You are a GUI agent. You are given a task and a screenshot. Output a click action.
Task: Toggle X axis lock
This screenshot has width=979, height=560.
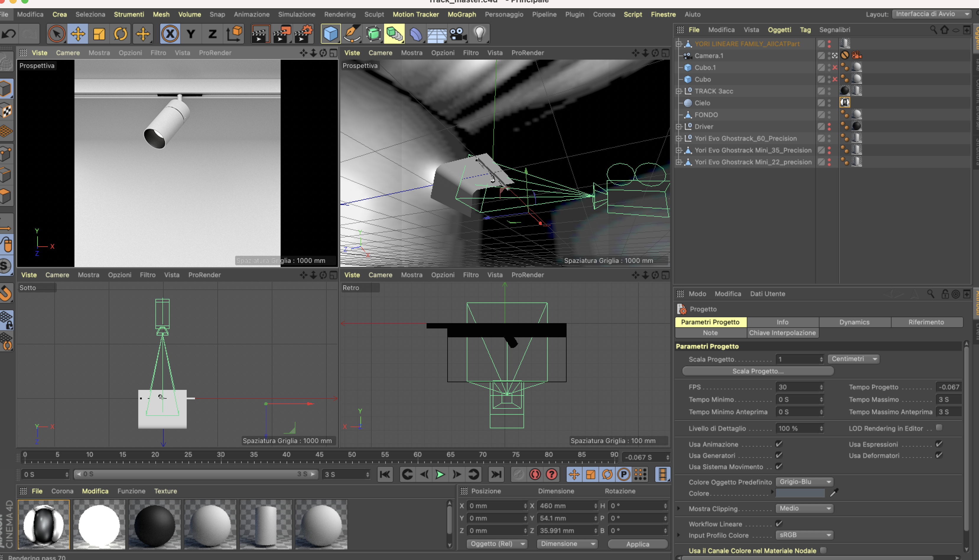point(170,34)
